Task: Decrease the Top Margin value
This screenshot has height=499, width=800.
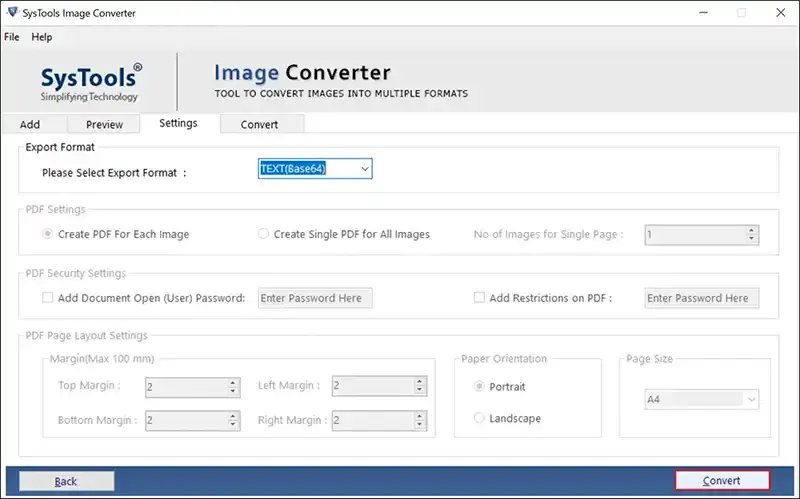Action: 233,391
